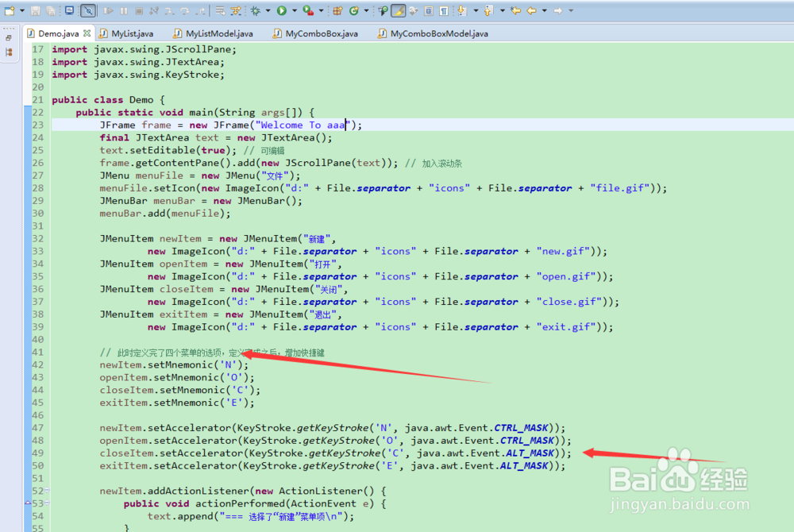Viewport: 794px width, 532px height.
Task: Go to Previous Annotation
Action: click(x=488, y=10)
